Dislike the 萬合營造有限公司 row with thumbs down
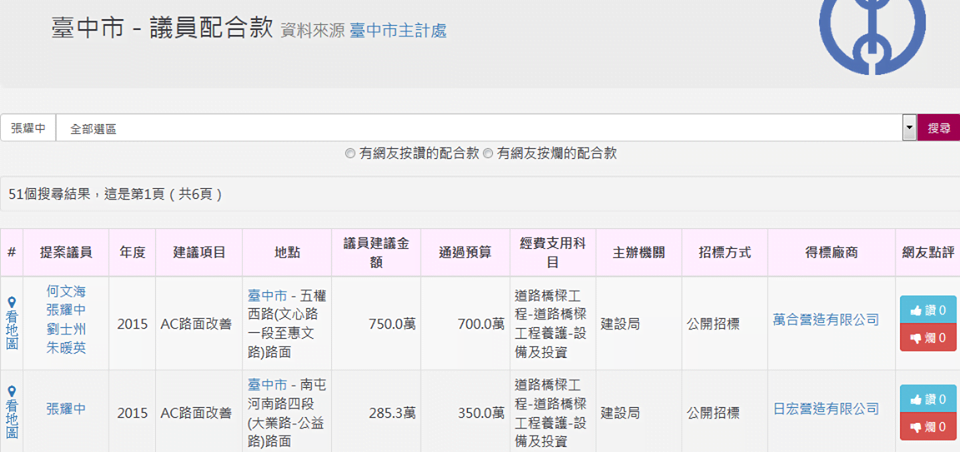Image resolution: width=960 pixels, height=452 pixels. tap(928, 338)
